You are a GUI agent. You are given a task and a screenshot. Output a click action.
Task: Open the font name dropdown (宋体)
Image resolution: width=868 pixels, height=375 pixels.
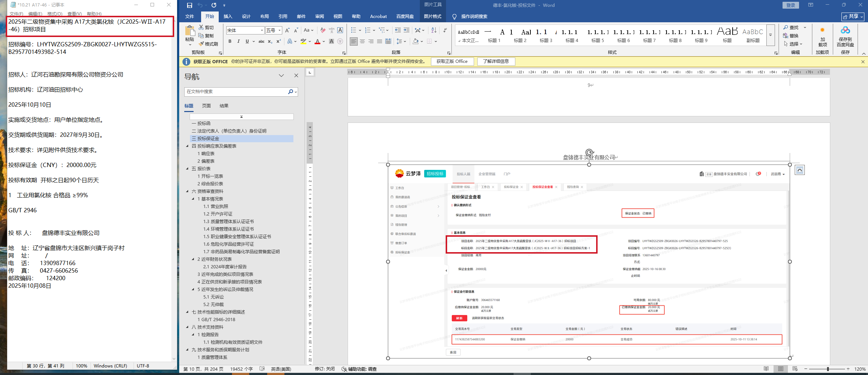click(x=262, y=31)
